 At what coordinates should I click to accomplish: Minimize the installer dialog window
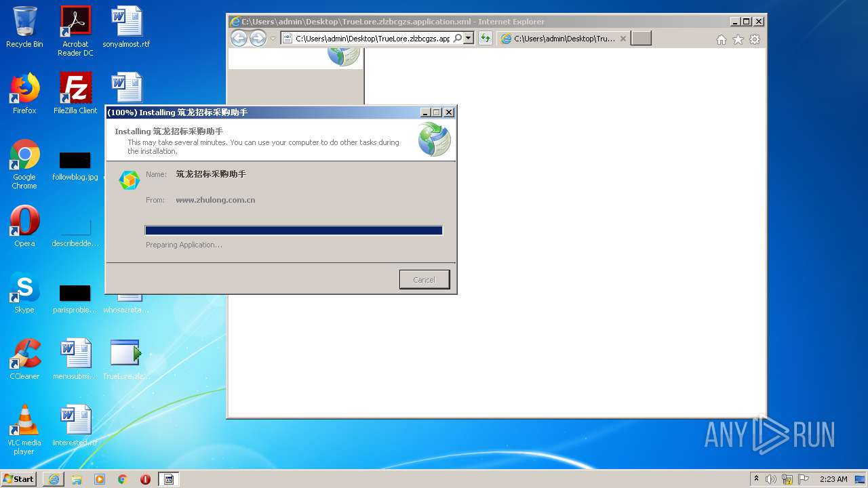click(425, 113)
